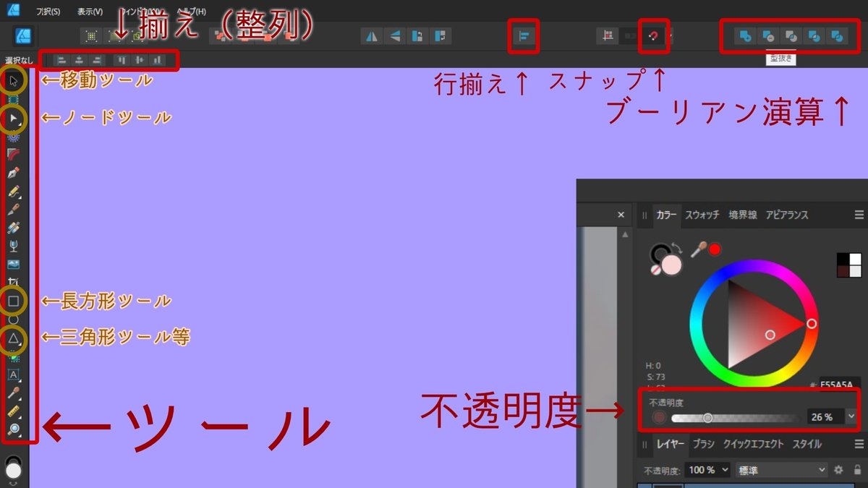Toggle the layer lock icon
This screenshot has height=488, width=868.
tap(858, 470)
